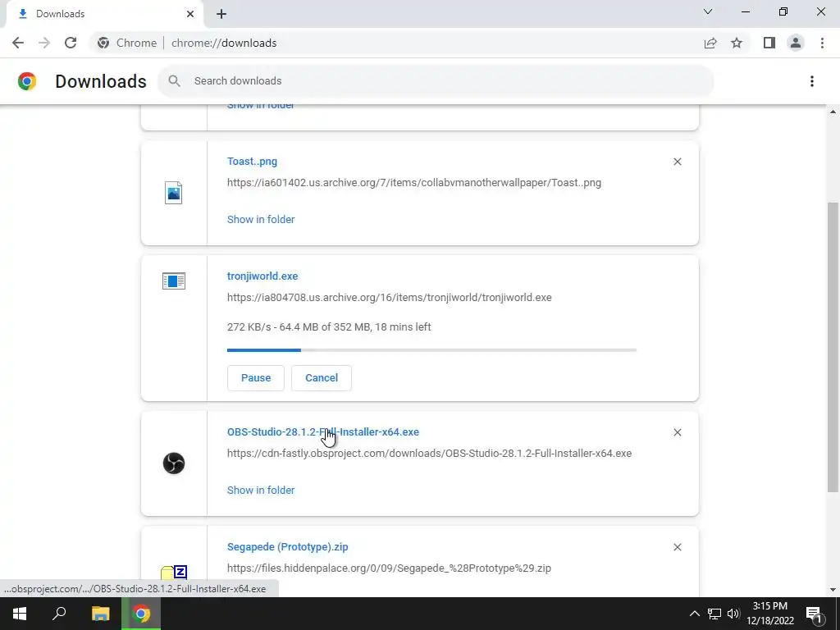Click the tronjiworld.exe download progress bar
The width and height of the screenshot is (840, 630).
431,350
